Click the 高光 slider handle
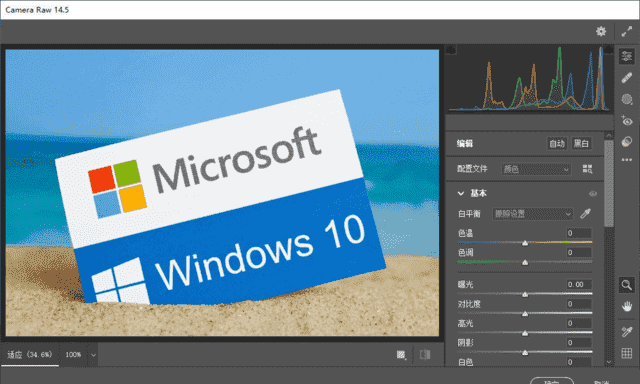 pos(525,333)
